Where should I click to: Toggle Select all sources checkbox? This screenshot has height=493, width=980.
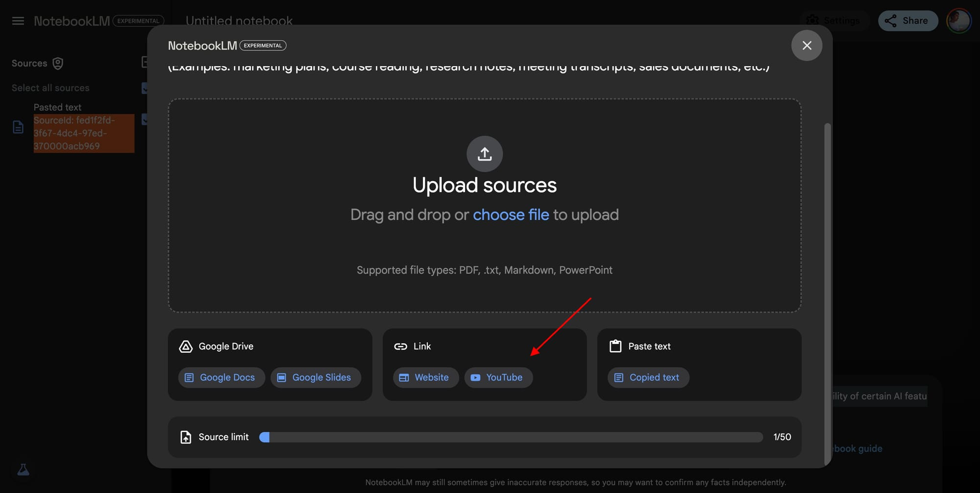coord(145,88)
